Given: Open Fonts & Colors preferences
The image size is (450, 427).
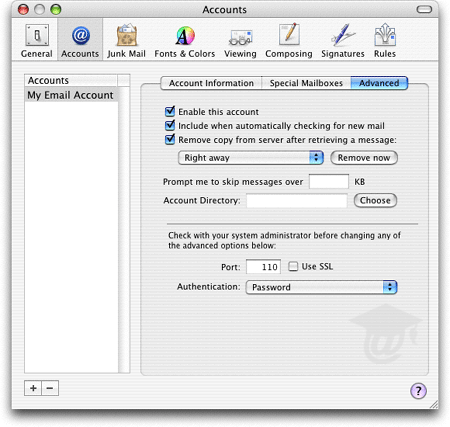Looking at the screenshot, I should [x=185, y=40].
